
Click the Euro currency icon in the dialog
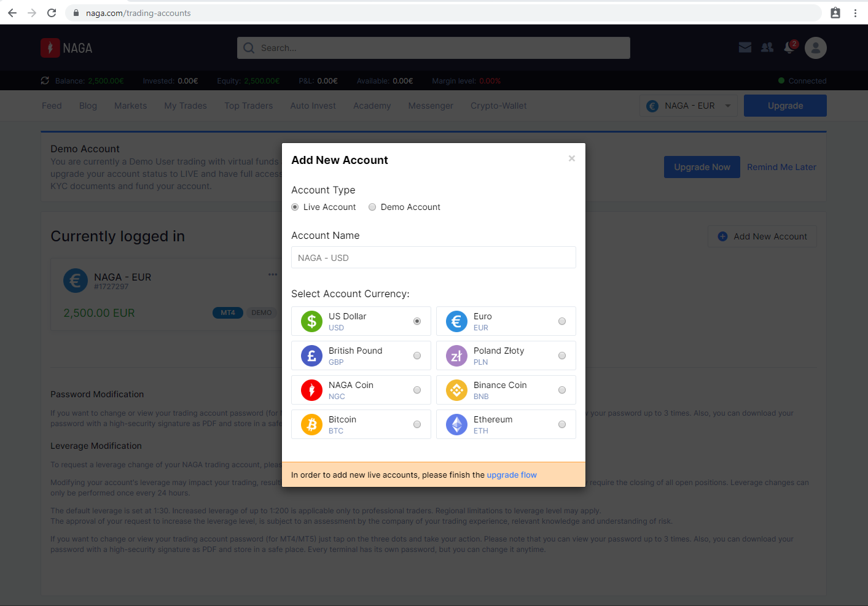point(456,321)
